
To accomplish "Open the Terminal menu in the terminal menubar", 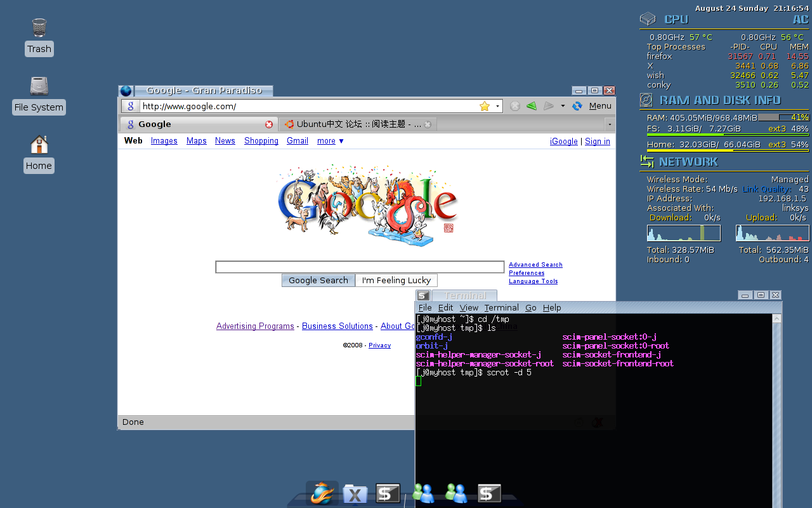I will coord(501,307).
